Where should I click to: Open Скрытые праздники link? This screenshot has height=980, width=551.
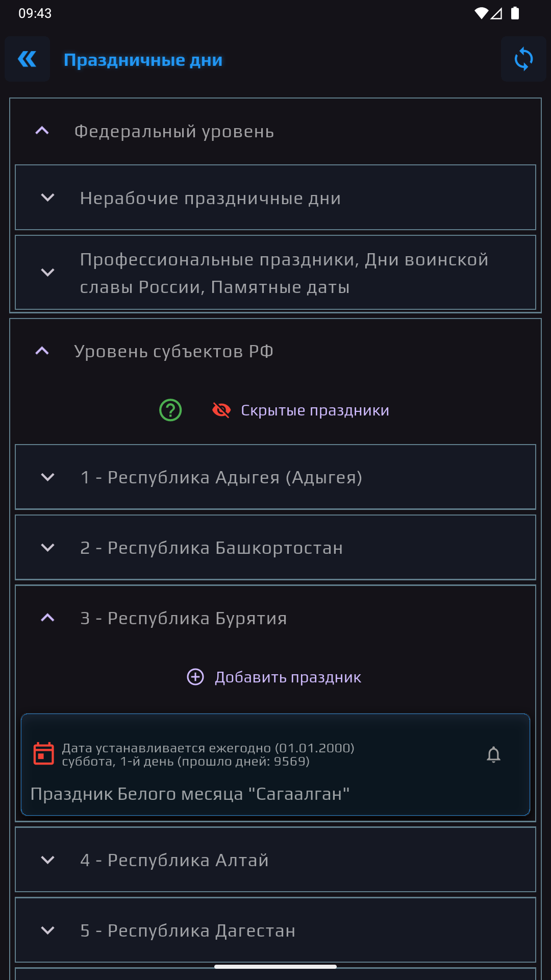[x=315, y=410]
